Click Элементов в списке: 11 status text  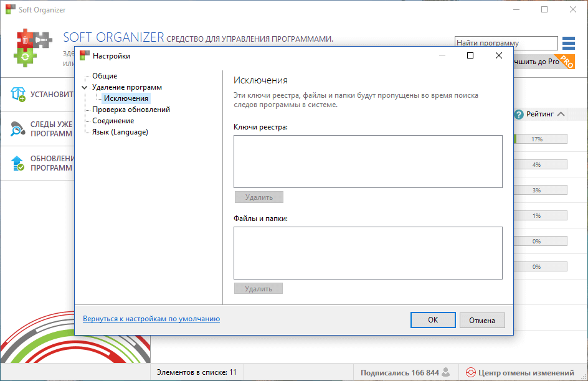click(196, 372)
